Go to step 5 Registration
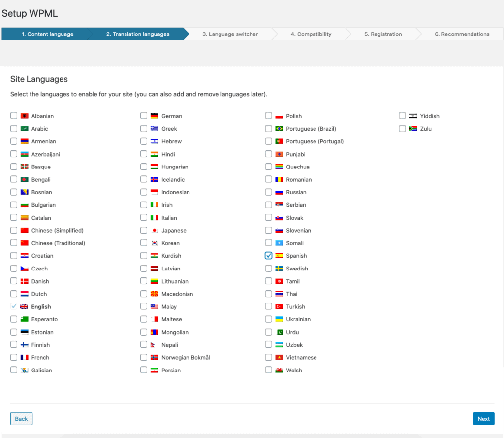The height and width of the screenshot is (438, 504). pos(383,34)
